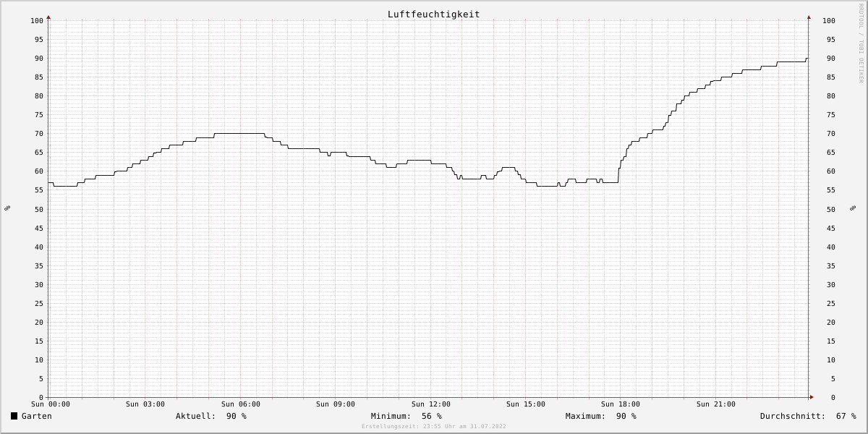Click the % unit label beside right axis
The width and height of the screenshot is (868, 434).
click(x=852, y=208)
